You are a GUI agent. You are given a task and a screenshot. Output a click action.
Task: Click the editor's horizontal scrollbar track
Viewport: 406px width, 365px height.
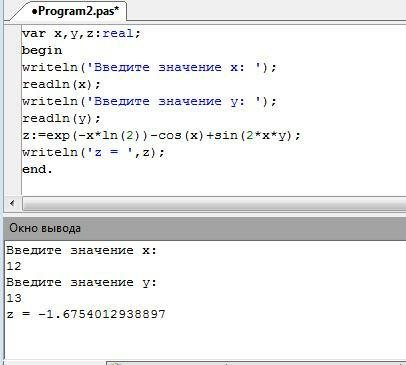[214, 203]
